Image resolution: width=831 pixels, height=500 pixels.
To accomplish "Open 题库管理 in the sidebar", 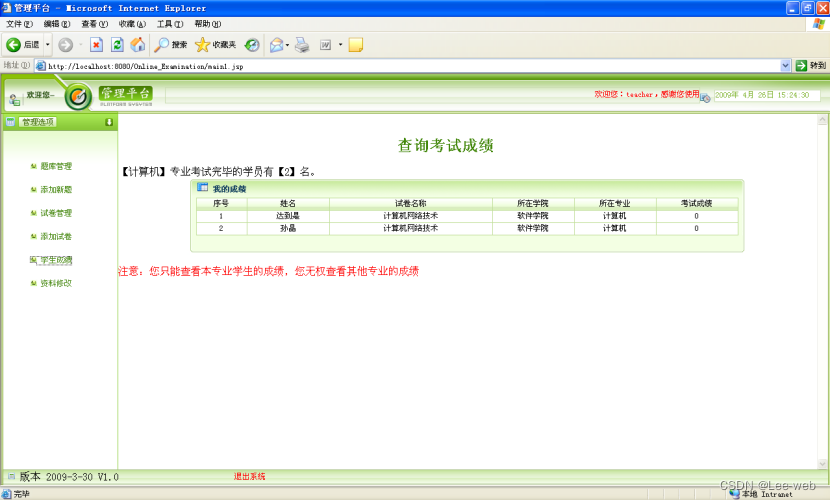I will (56, 166).
